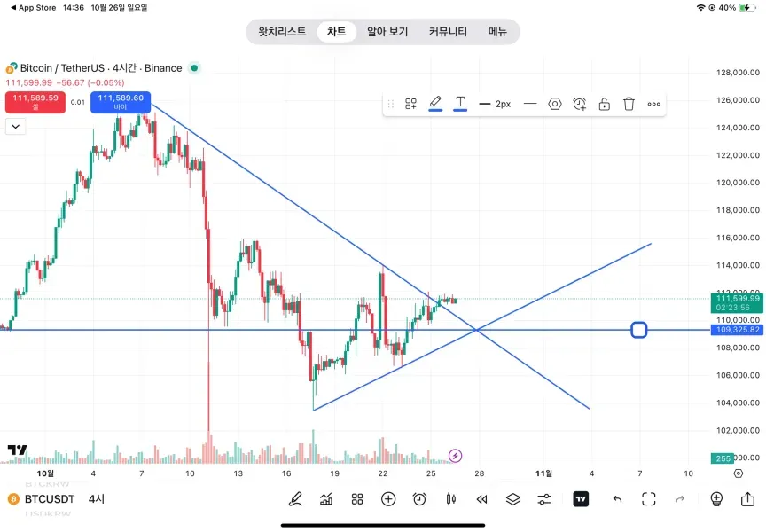Image resolution: width=766 pixels, height=532 pixels.
Task: Toggle fullscreen chart mode
Action: pos(648,499)
